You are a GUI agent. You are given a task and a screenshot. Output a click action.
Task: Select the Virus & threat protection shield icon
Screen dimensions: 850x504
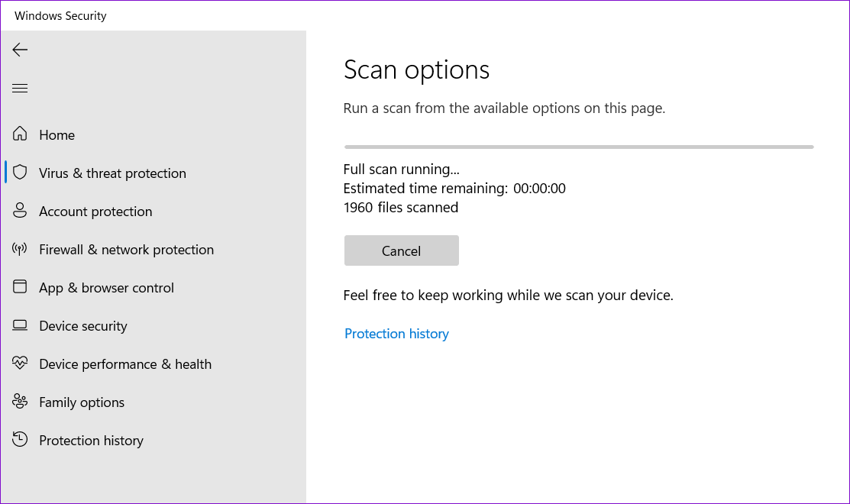20,173
